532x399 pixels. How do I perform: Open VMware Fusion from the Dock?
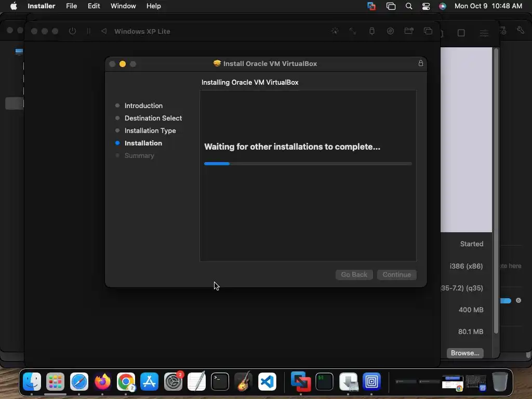[301, 382]
